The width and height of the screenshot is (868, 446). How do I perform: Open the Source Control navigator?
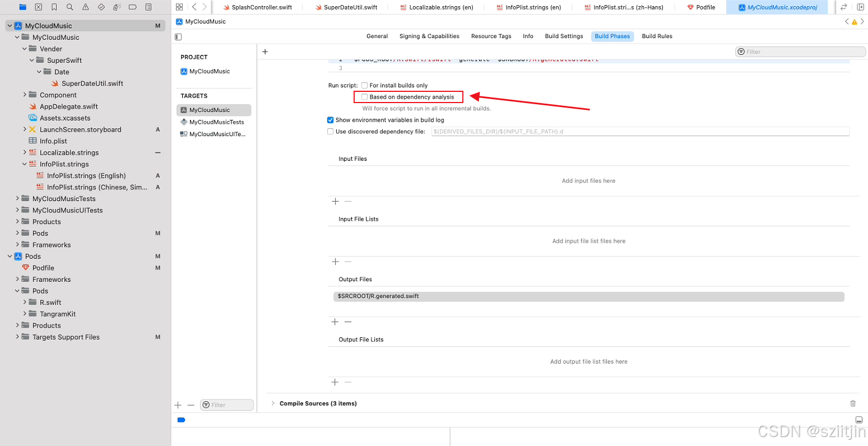click(38, 7)
